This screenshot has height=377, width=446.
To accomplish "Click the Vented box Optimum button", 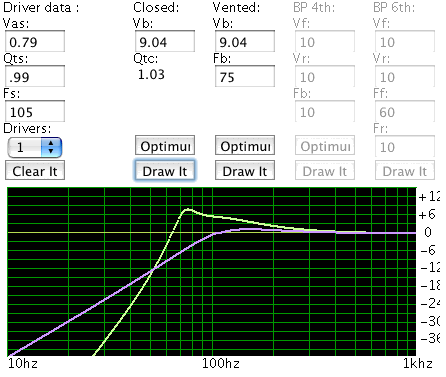I will 245,145.
